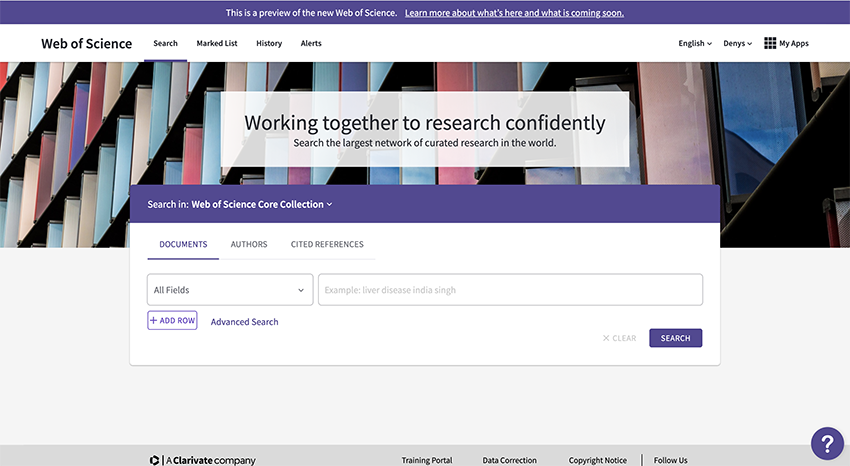
Task: Click the 'Search the largest network' subtitle text
Action: tap(424, 143)
